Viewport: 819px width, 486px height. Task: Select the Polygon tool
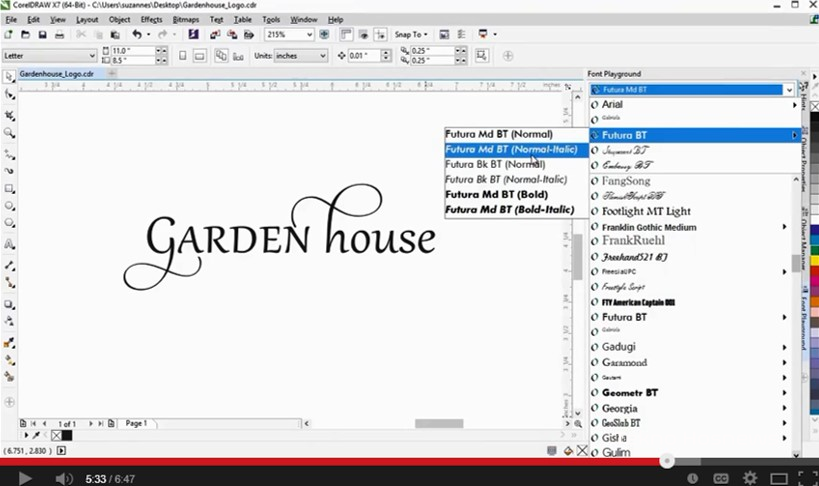[9, 223]
